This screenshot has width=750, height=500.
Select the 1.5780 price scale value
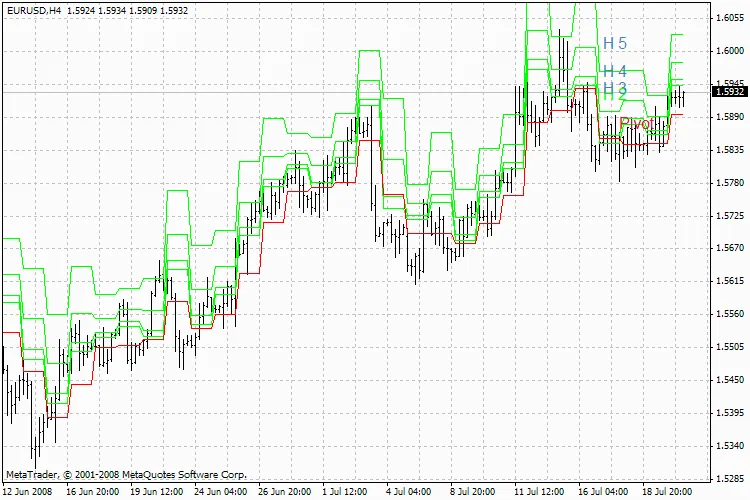(729, 183)
